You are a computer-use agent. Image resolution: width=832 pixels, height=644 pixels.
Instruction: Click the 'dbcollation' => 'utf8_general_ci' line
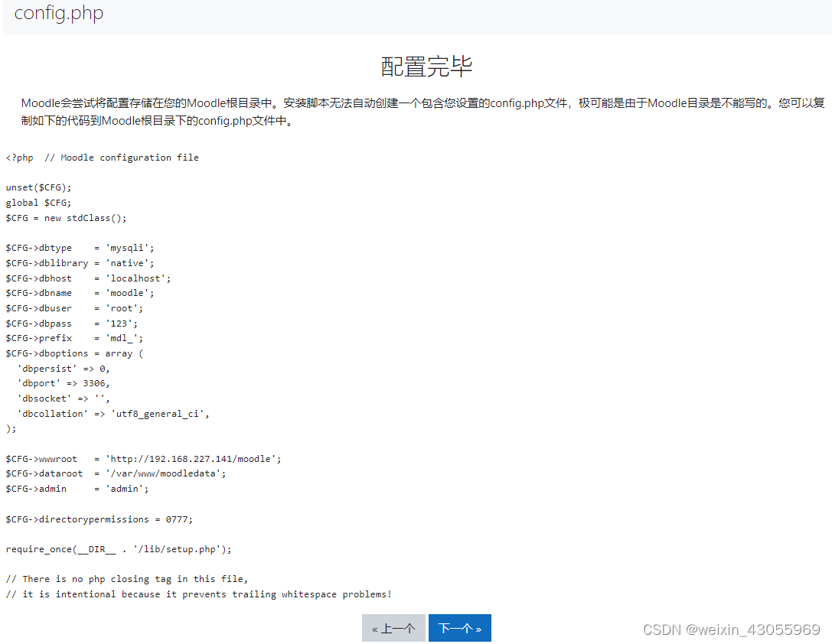click(113, 414)
